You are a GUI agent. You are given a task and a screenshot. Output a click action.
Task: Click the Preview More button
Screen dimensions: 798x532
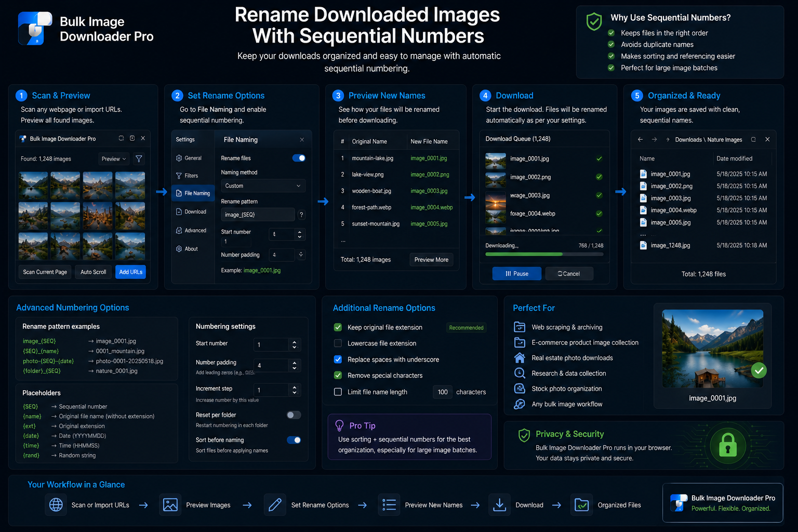tap(431, 260)
